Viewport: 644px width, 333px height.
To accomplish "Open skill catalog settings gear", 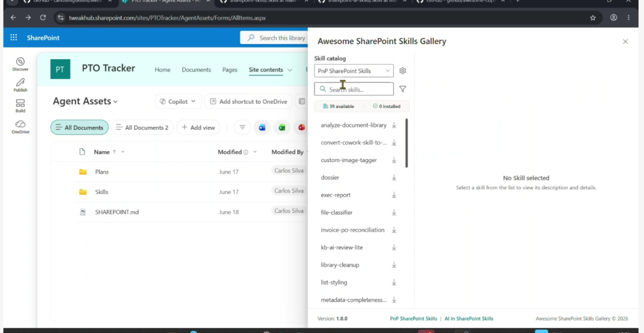I will [402, 70].
